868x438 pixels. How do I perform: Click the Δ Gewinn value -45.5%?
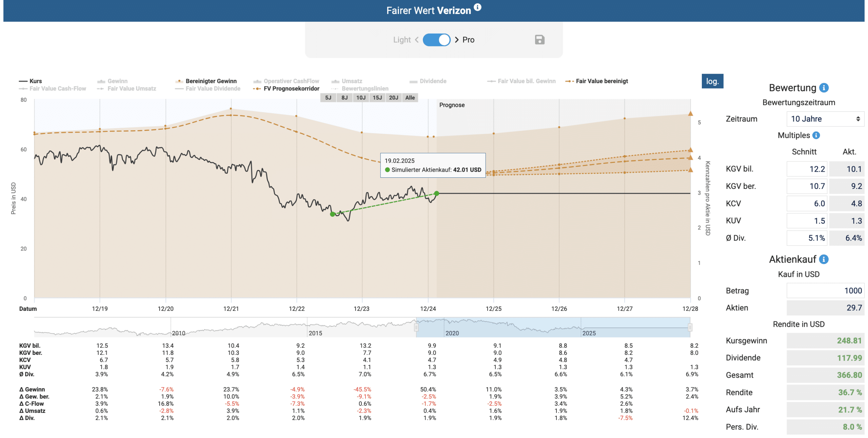click(362, 389)
